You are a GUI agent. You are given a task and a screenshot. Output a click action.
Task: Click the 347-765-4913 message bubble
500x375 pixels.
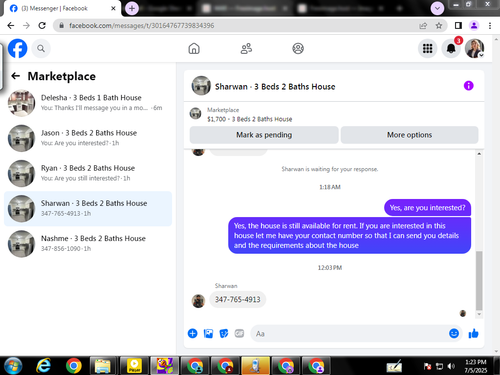pos(237,299)
